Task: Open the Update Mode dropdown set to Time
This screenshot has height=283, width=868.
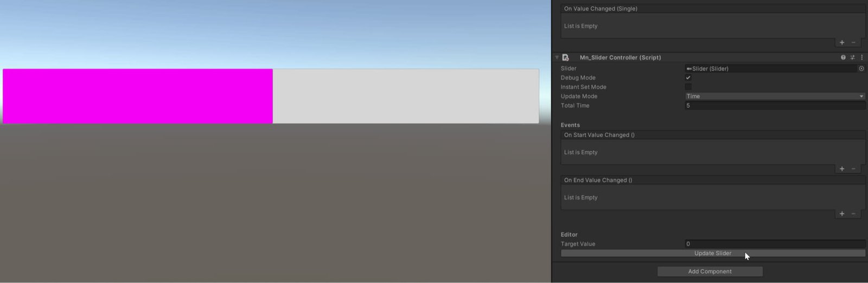Action: [x=775, y=96]
